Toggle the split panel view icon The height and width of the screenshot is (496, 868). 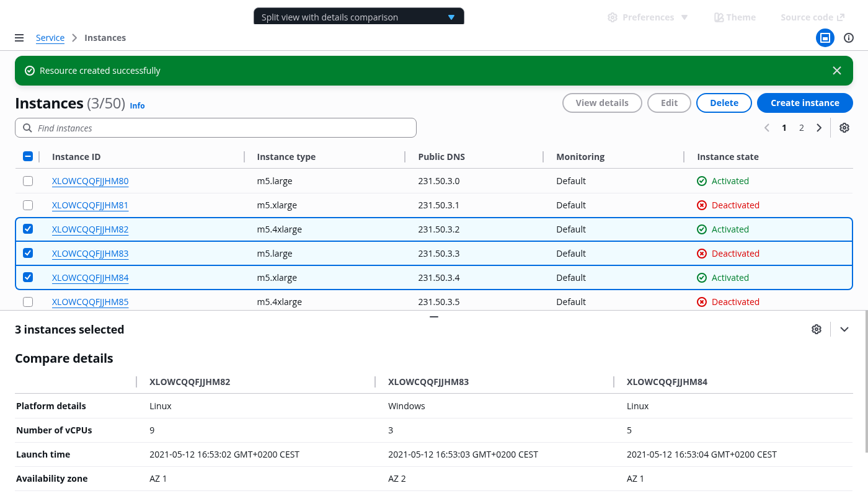pos(825,38)
